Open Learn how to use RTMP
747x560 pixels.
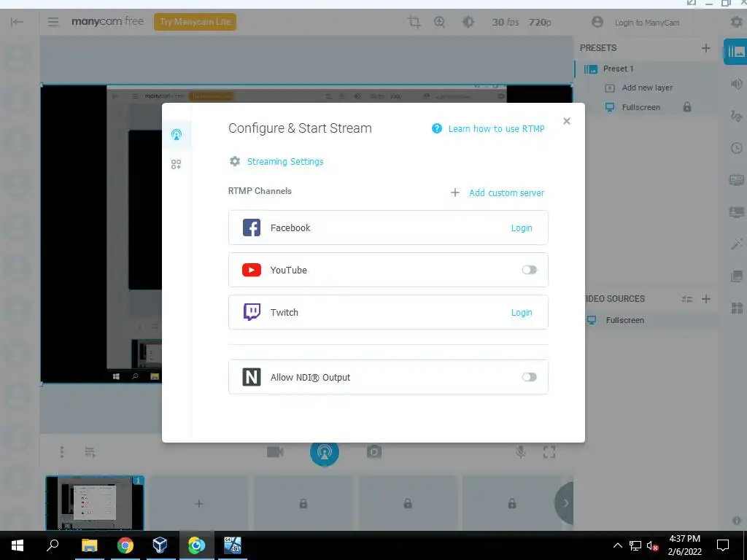(496, 128)
